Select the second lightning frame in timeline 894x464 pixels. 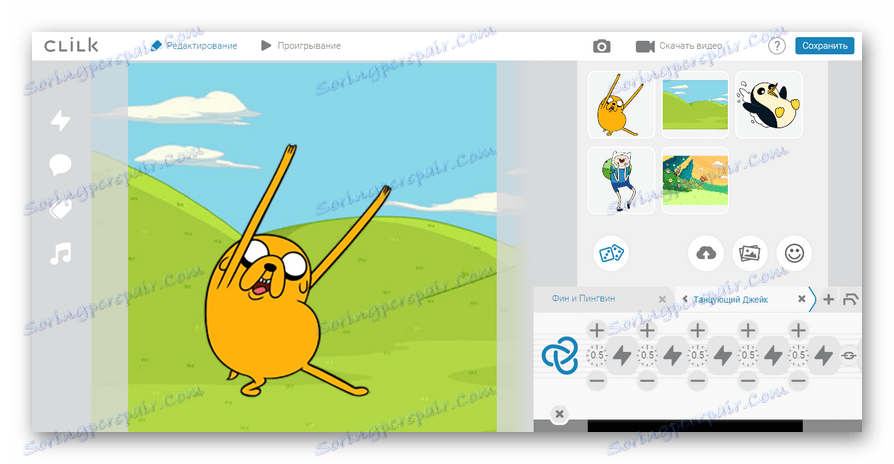[x=673, y=356]
